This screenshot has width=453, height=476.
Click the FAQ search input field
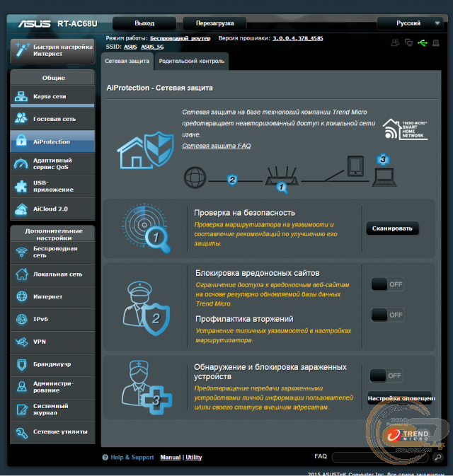coord(382,457)
